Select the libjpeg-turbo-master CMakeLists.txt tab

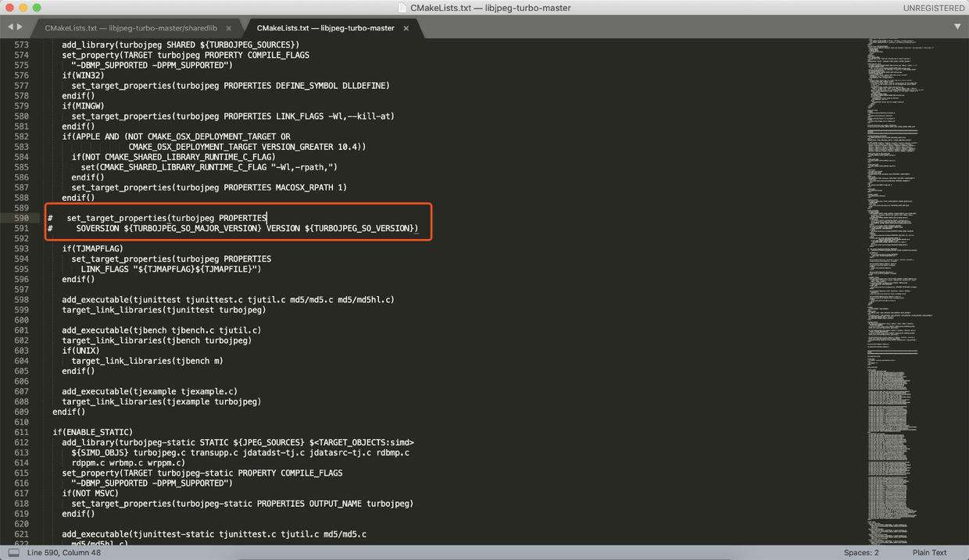tap(325, 28)
